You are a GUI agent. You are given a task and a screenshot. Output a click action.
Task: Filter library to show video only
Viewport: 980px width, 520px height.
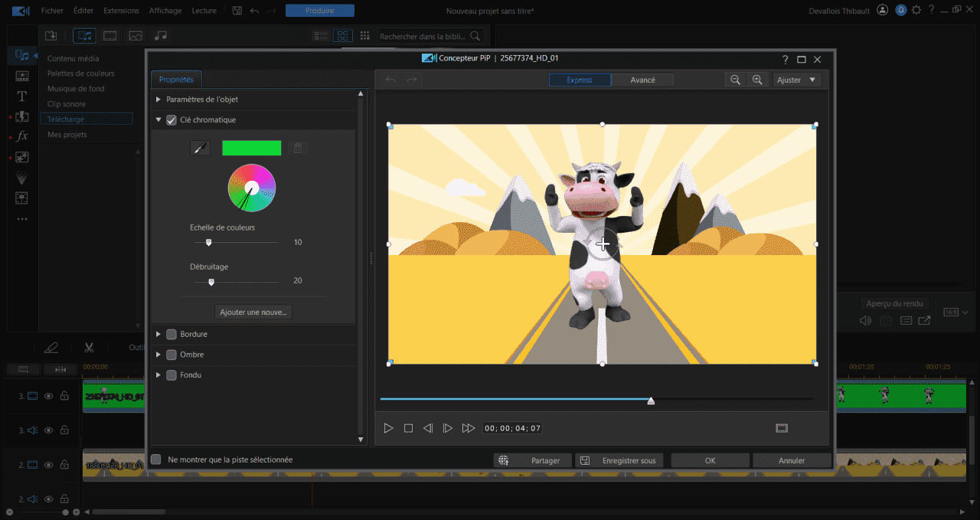(x=110, y=35)
